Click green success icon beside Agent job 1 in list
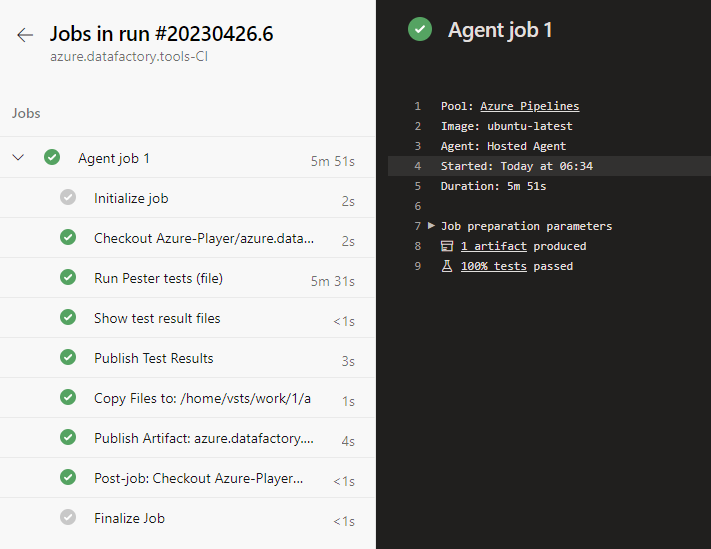The height and width of the screenshot is (549, 711). click(x=52, y=157)
